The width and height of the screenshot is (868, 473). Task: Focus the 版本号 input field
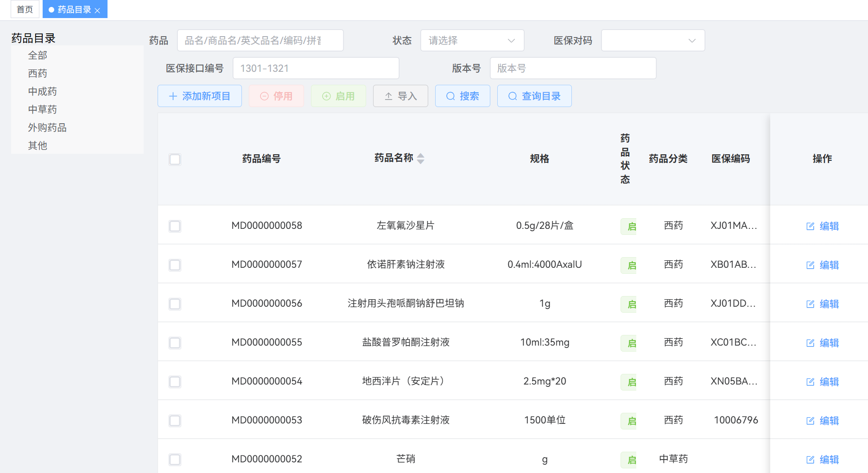573,68
